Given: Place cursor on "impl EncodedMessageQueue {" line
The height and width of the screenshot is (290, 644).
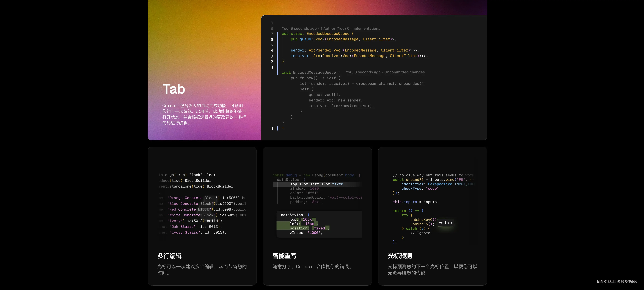Looking at the screenshot, I should (x=311, y=72).
